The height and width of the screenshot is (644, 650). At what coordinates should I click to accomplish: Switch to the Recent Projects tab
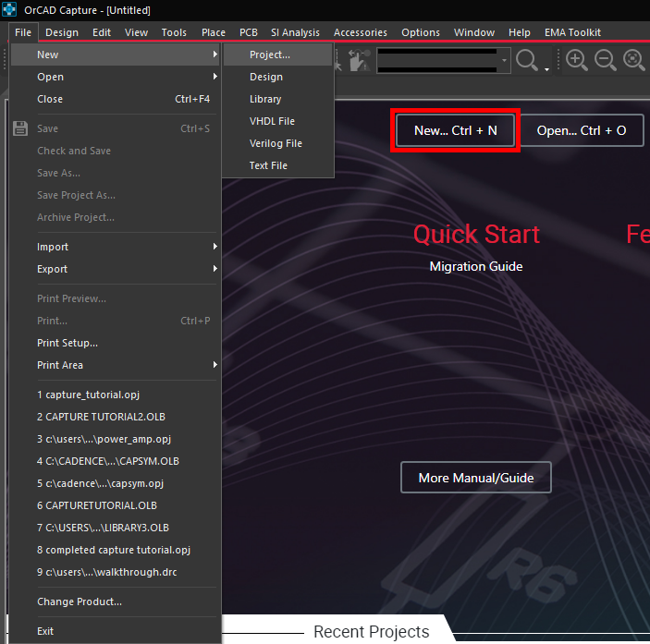[x=371, y=632]
